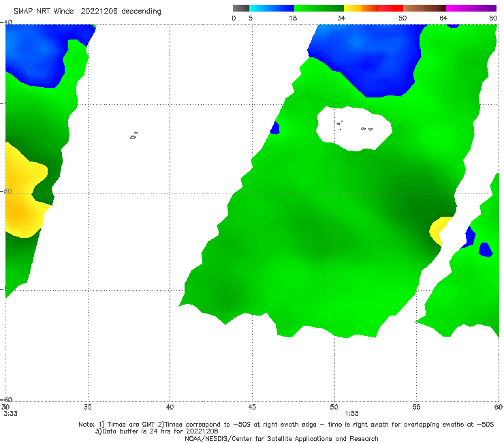Screen dimensions: 504x443
Task: Click the longitude axis label '45'
Action: point(252,407)
